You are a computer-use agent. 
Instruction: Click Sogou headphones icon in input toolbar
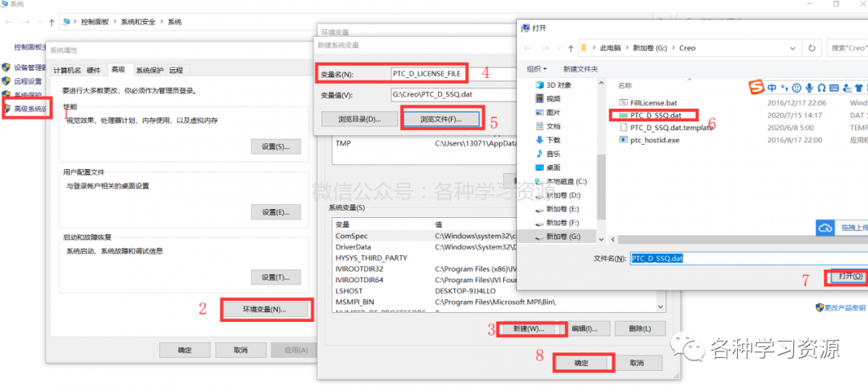821,88
